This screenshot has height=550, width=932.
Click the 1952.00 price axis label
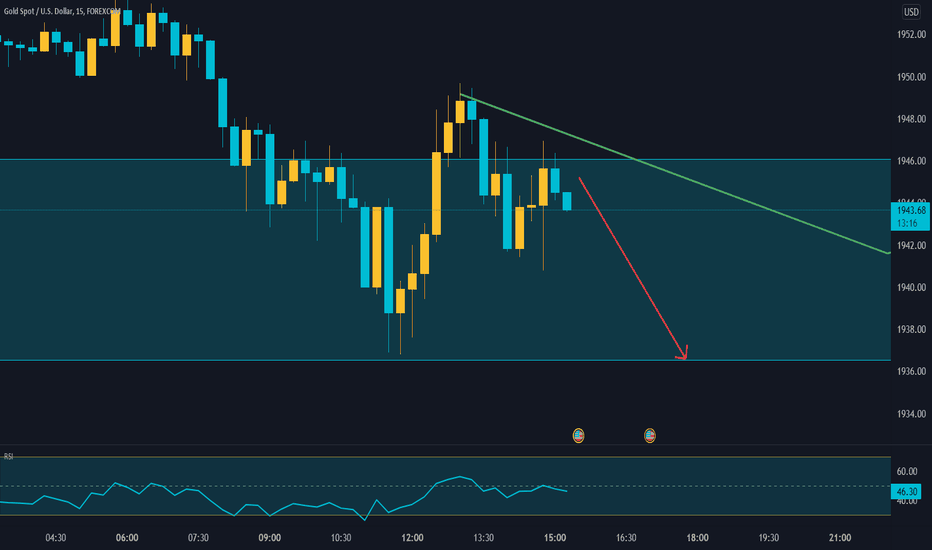pyautogui.click(x=911, y=34)
